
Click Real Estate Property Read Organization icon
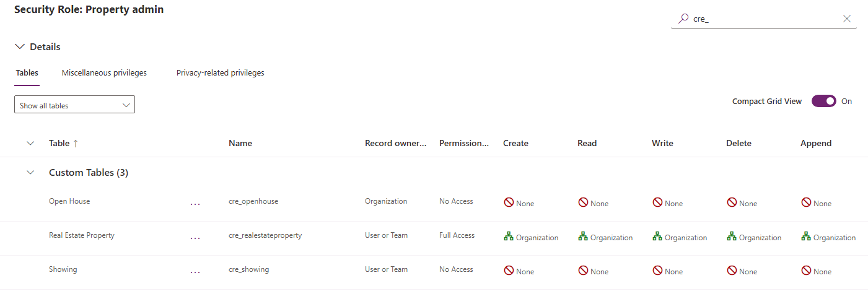coord(583,237)
